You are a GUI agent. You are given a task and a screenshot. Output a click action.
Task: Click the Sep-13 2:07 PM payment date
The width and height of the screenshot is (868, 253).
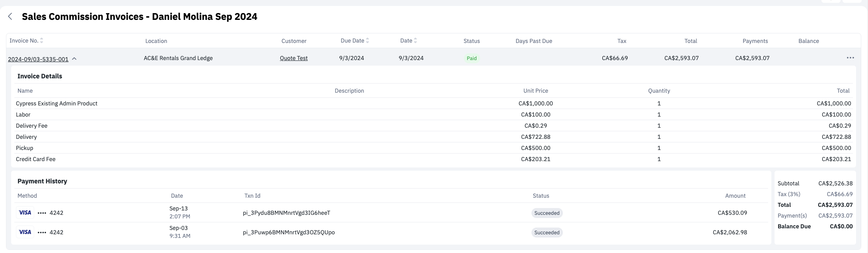click(x=180, y=212)
